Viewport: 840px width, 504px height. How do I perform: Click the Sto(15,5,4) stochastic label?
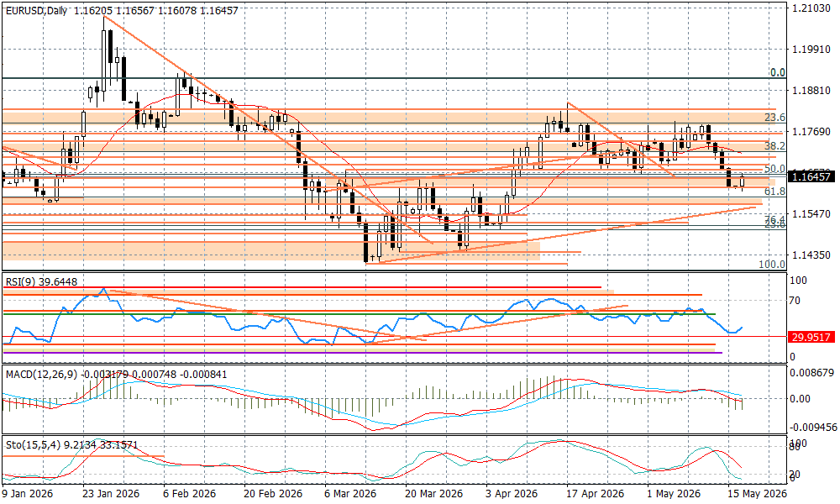[34, 444]
